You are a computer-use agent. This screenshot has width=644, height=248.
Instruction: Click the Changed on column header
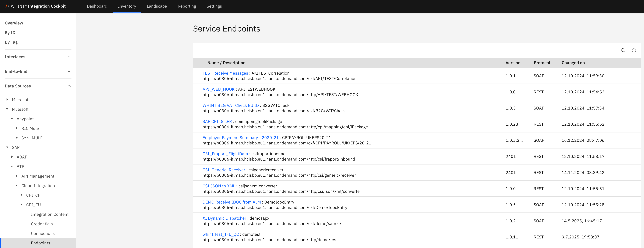[x=573, y=63]
